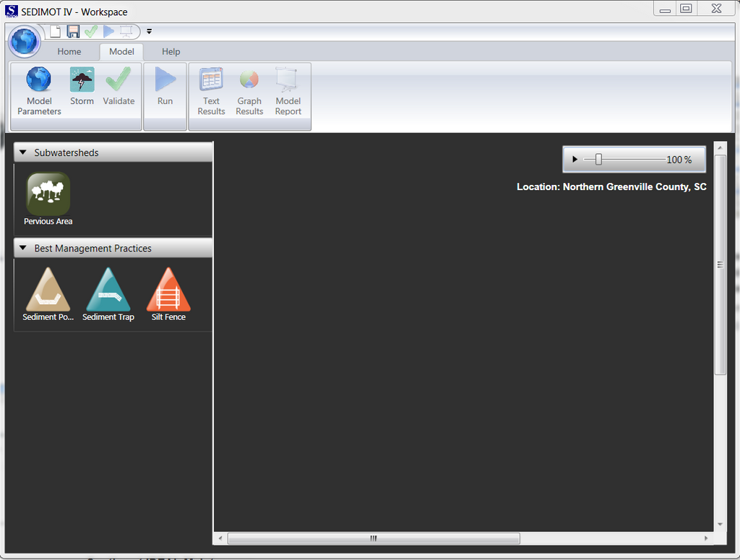Collapse the Subwatersheds panel
Screen dimensions: 740x560
(22, 152)
